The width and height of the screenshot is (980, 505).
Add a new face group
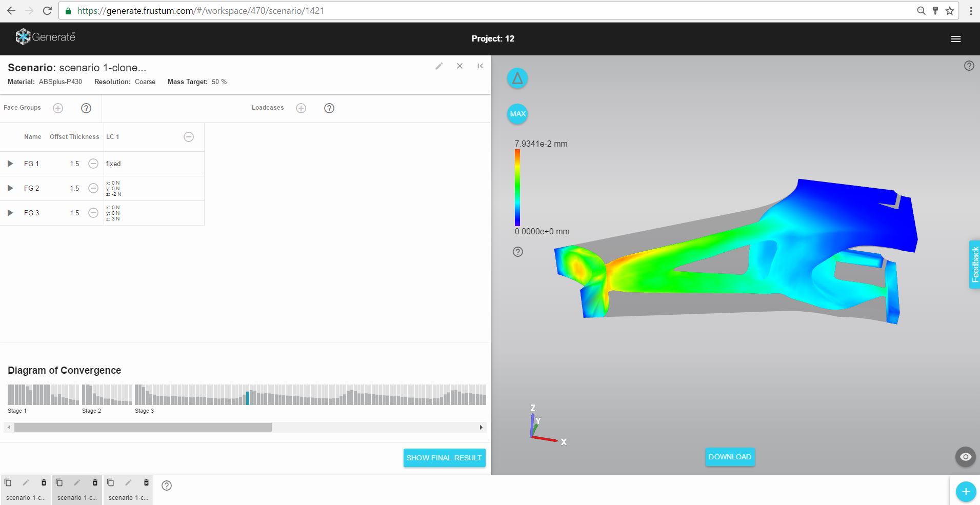point(58,108)
